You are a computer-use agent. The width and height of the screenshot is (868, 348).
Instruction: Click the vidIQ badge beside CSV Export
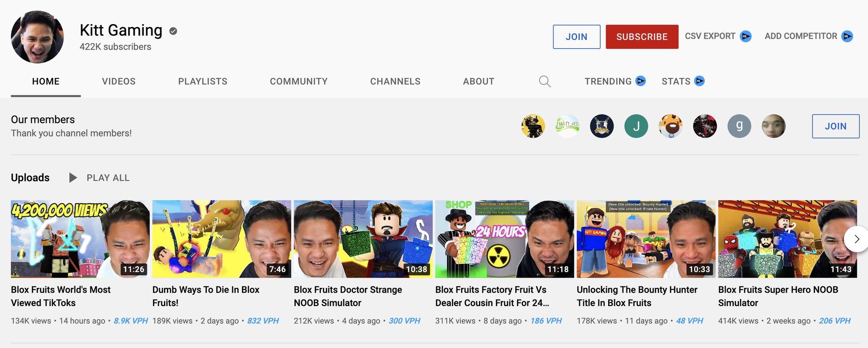pos(746,36)
